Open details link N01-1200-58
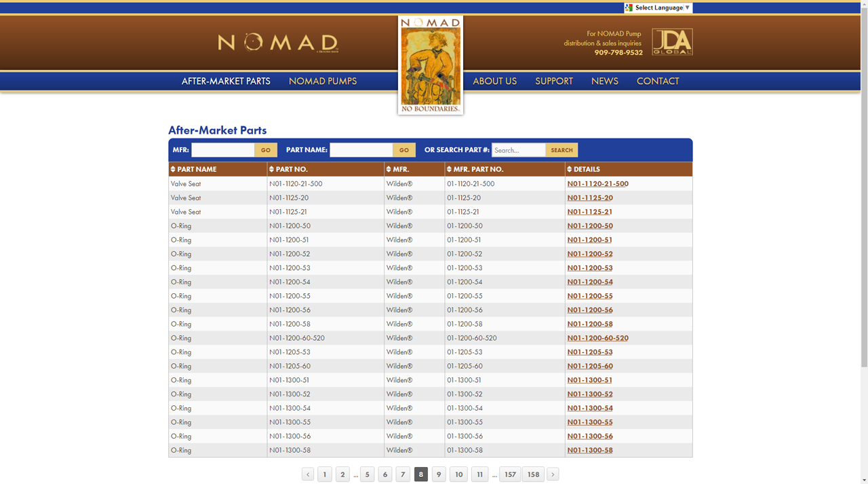 click(590, 324)
